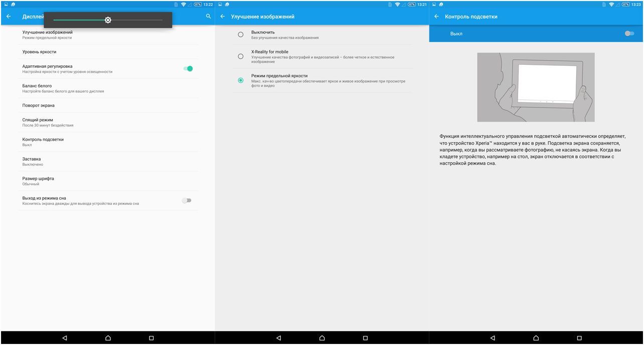644x345 pixels.
Task: Disable the Адаптивная регулировка toggle
Action: tap(189, 68)
